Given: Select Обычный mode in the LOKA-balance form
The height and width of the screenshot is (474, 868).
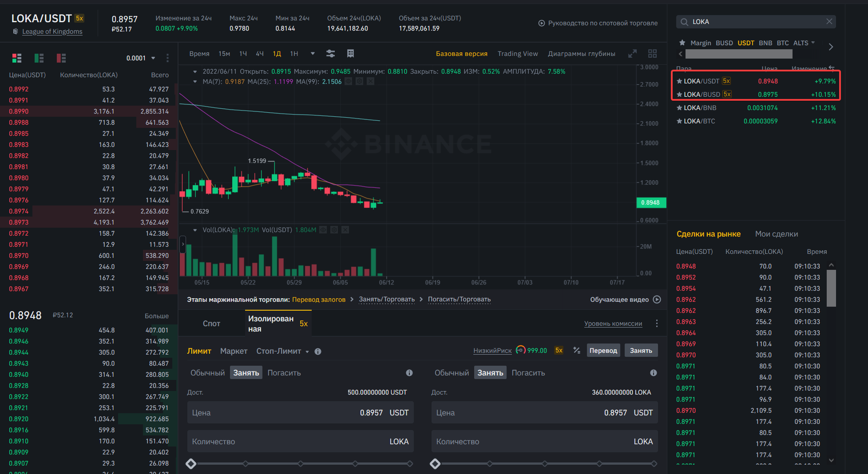Looking at the screenshot, I should pyautogui.click(x=452, y=373).
